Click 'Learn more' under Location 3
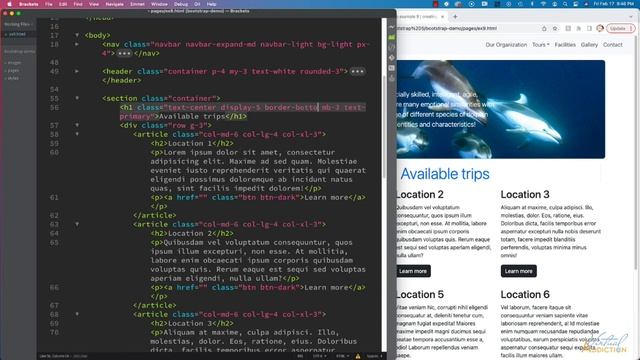Viewport: 640px width, 360px height. point(519,271)
